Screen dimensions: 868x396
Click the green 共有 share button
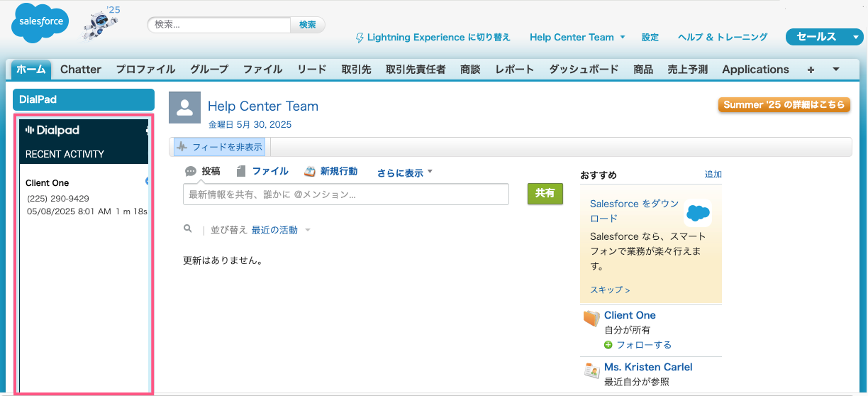[545, 194]
